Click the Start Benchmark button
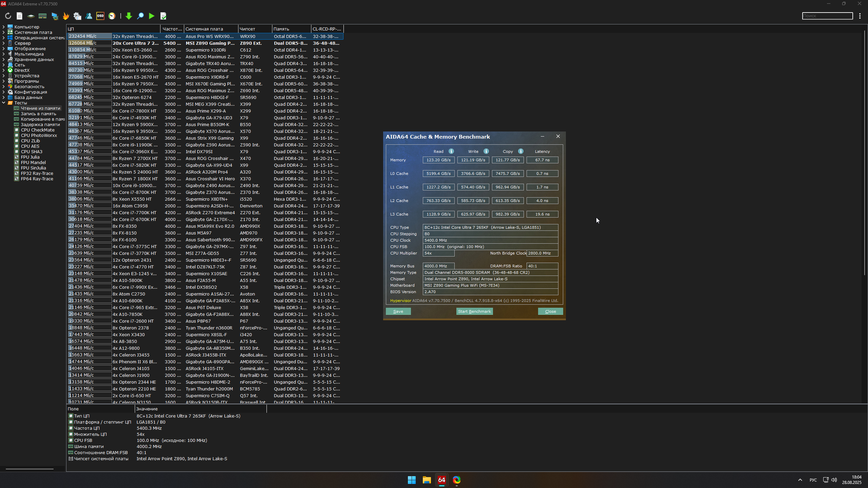The width and height of the screenshot is (868, 488). (474, 311)
